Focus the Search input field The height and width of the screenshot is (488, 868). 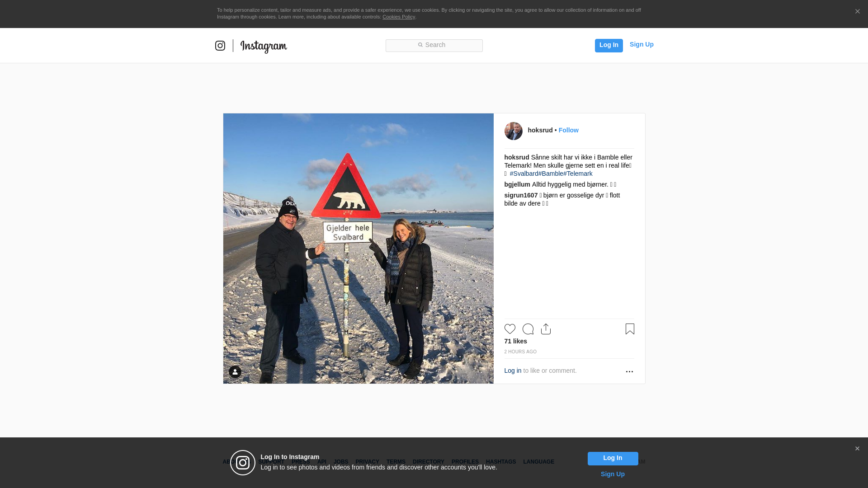(x=434, y=46)
